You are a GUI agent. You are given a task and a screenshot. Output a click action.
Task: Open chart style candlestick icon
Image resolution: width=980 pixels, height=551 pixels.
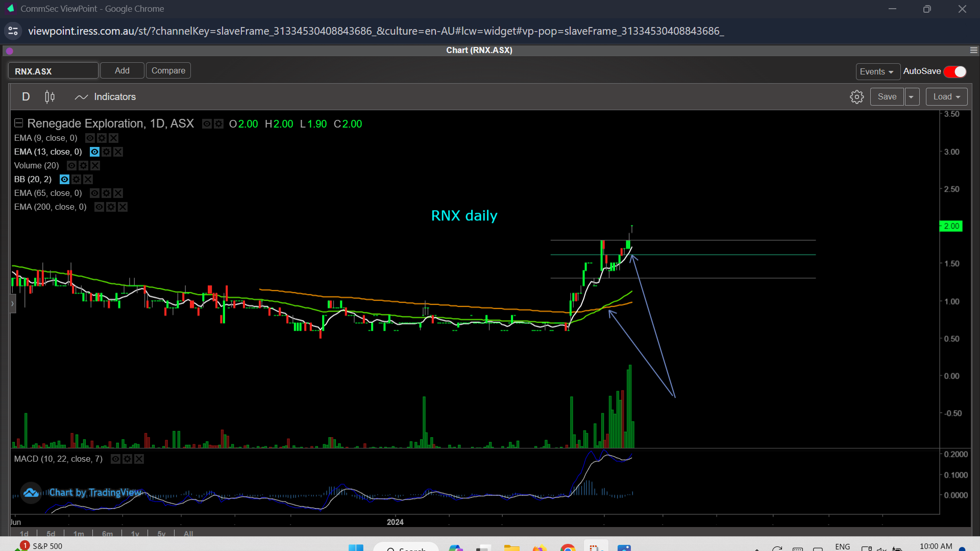coord(50,97)
